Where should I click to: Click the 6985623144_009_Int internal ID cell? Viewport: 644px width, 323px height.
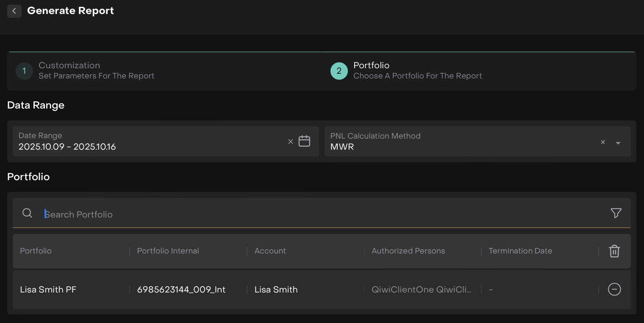coord(181,290)
